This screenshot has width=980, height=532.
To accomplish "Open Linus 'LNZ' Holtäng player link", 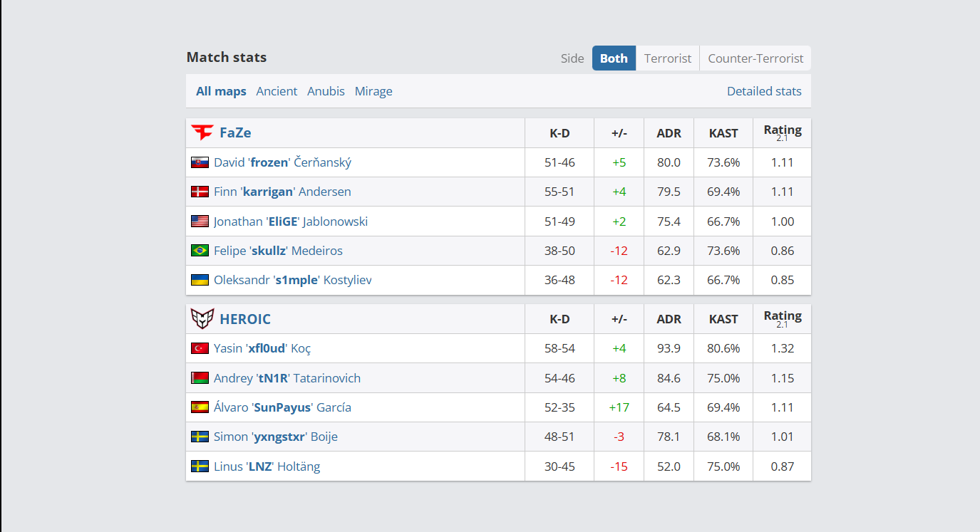I will (267, 466).
